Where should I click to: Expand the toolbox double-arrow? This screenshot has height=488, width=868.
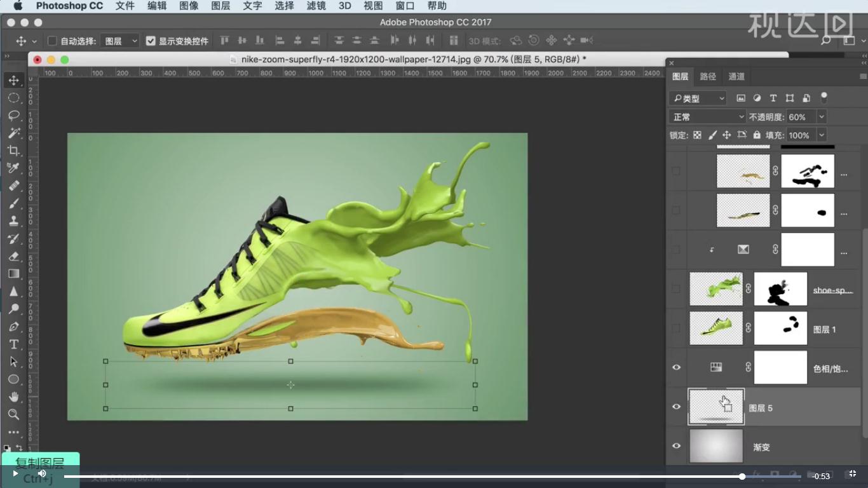click(7, 56)
